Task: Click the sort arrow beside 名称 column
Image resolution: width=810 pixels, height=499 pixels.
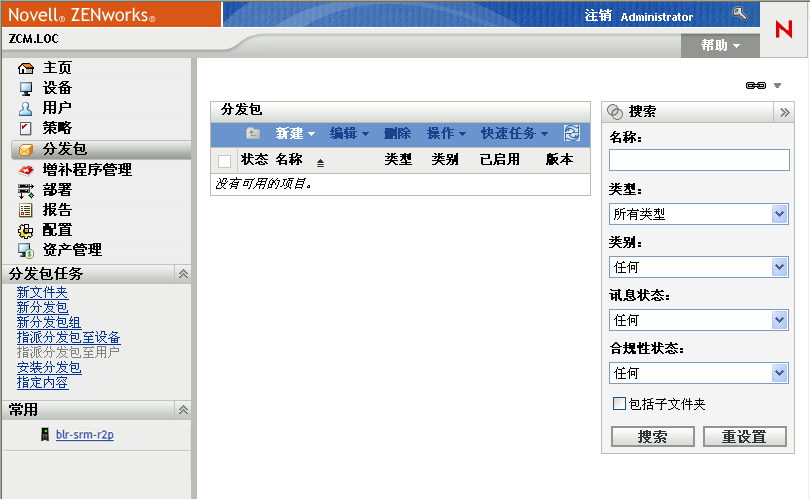Action: click(320, 163)
